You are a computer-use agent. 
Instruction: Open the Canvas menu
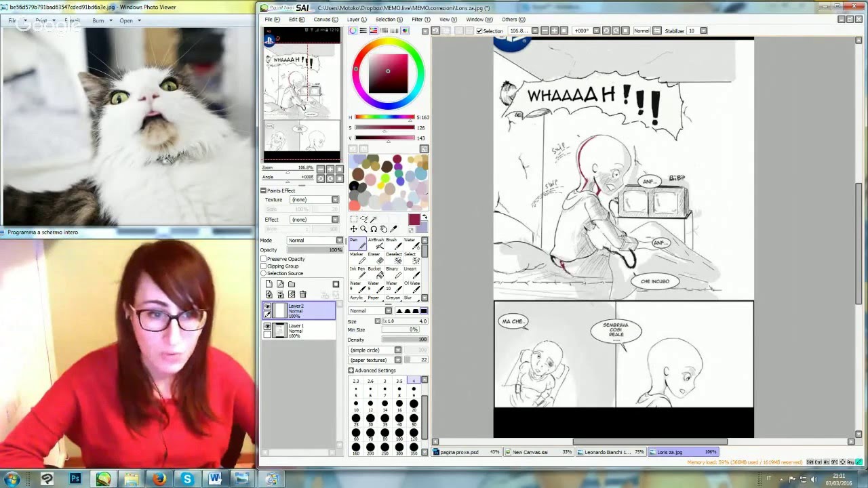(x=325, y=20)
